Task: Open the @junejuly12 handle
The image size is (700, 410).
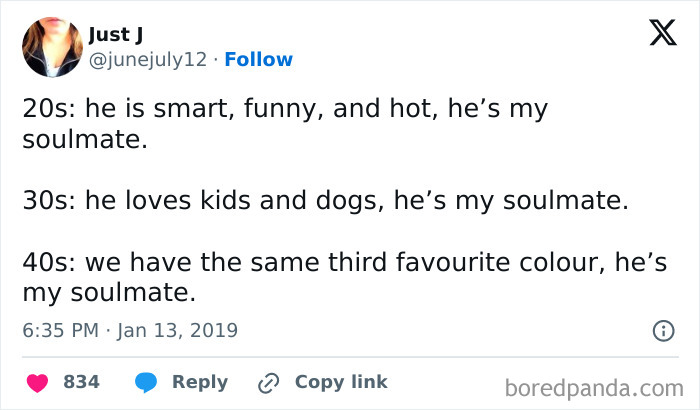Action: 149,59
